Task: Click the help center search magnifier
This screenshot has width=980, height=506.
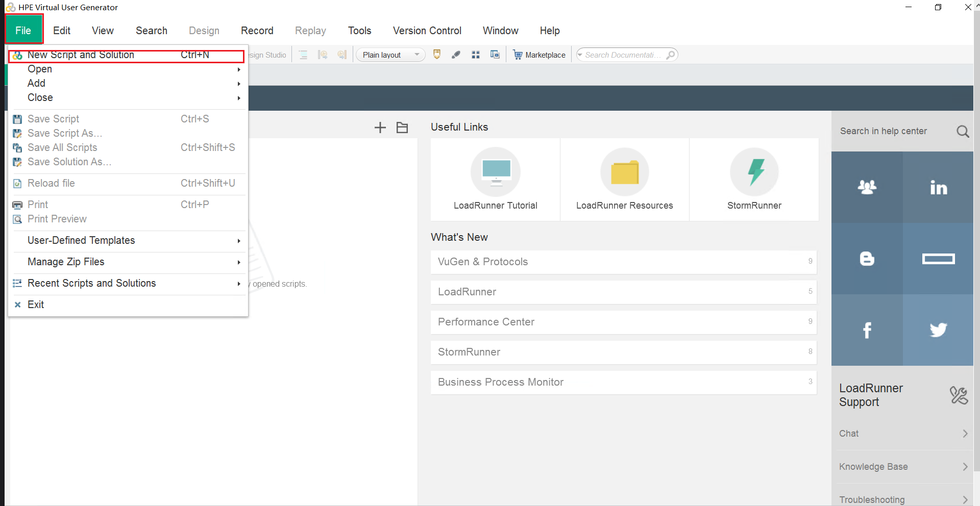Action: 963,132
